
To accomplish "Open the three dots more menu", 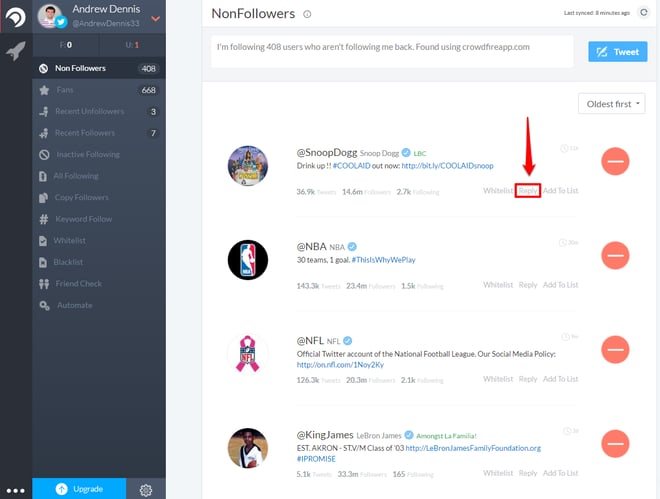I will coord(16,491).
